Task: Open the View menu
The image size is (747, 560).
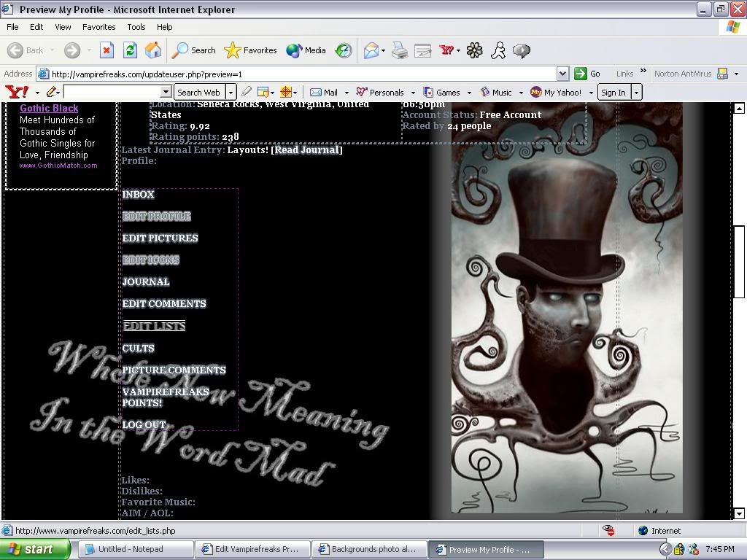Action: point(63,27)
